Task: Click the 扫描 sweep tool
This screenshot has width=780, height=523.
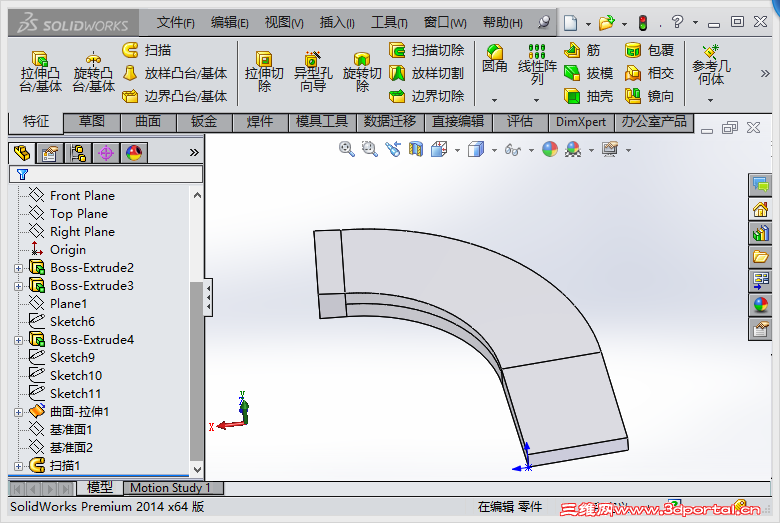Action: click(x=147, y=50)
